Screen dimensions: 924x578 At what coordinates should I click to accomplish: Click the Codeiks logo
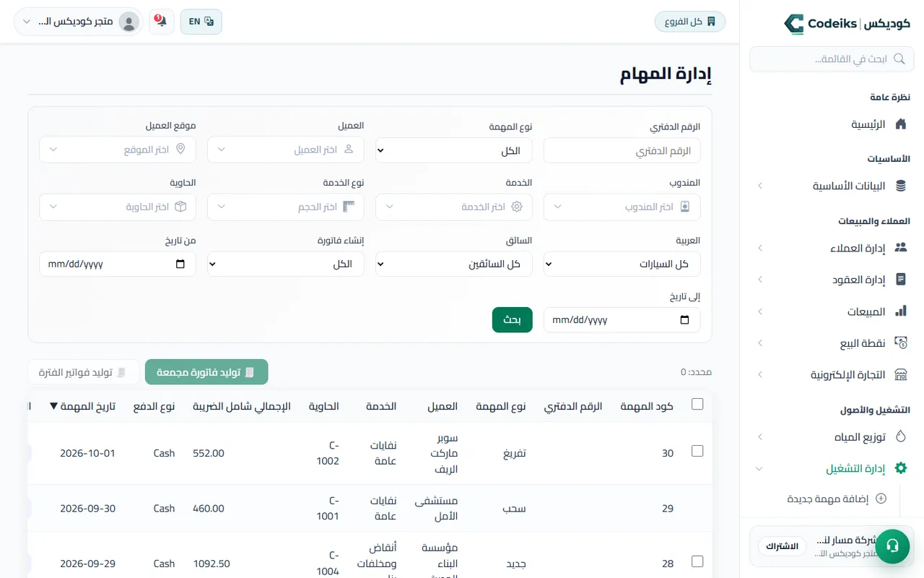tap(847, 24)
